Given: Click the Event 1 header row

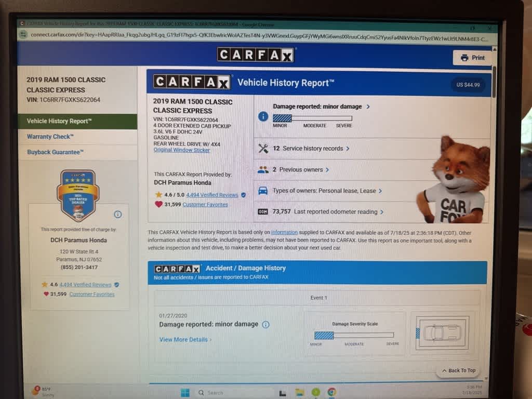Looking at the screenshot, I should point(317,298).
